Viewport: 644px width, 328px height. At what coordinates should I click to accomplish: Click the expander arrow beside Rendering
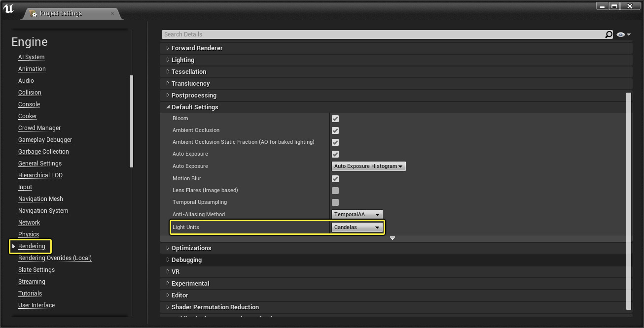[13, 246]
